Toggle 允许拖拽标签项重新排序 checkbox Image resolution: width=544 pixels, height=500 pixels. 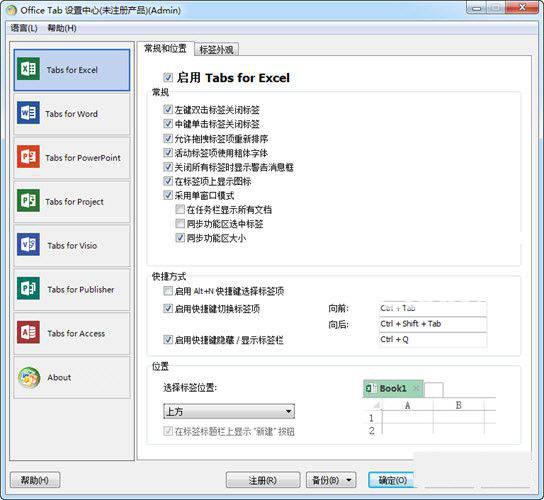[x=168, y=138]
